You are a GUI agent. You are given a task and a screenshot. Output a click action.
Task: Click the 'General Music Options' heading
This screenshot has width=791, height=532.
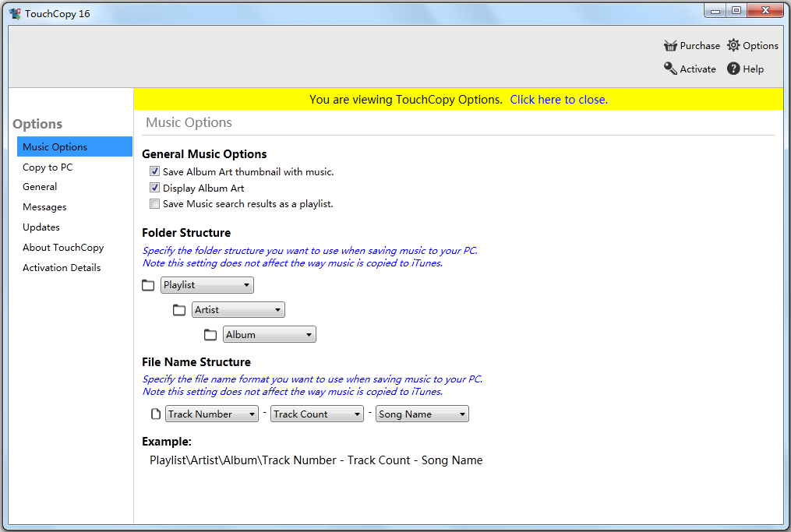204,154
